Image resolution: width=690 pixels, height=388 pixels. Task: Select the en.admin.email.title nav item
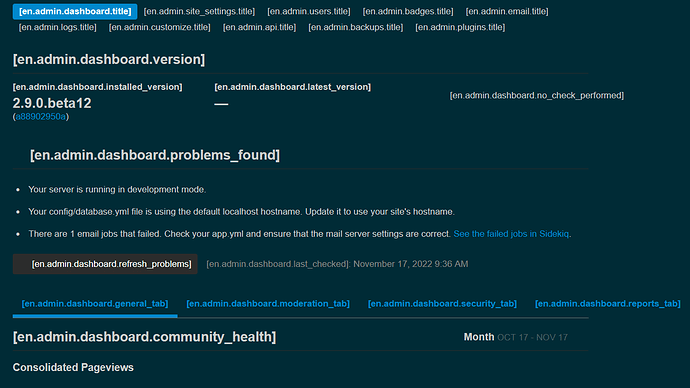click(x=507, y=11)
